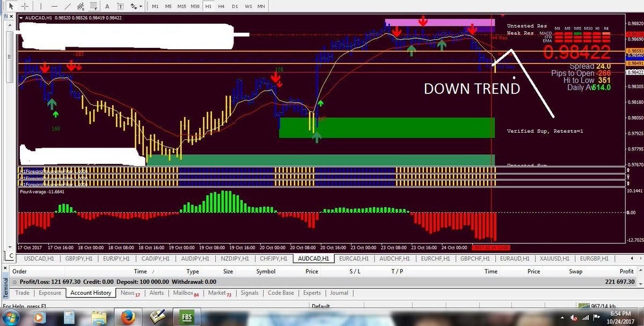Open the Journal terminal tab
Viewport: 644px width, 326px height.
point(339,293)
